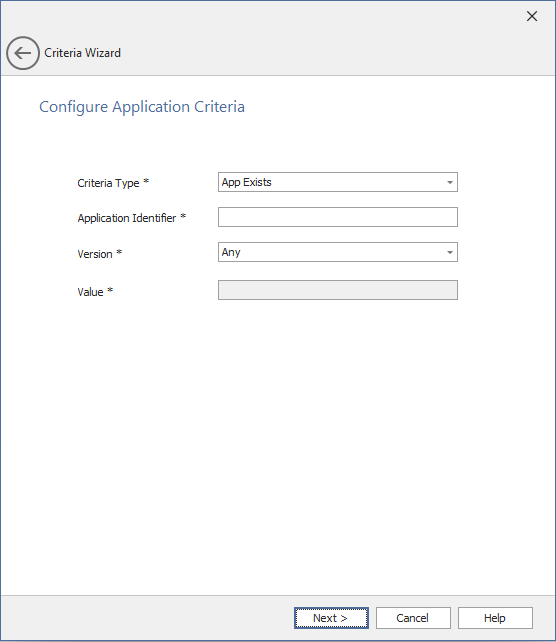Click the asterisk beside Criteria Type
The height and width of the screenshot is (642, 556).
point(146,181)
